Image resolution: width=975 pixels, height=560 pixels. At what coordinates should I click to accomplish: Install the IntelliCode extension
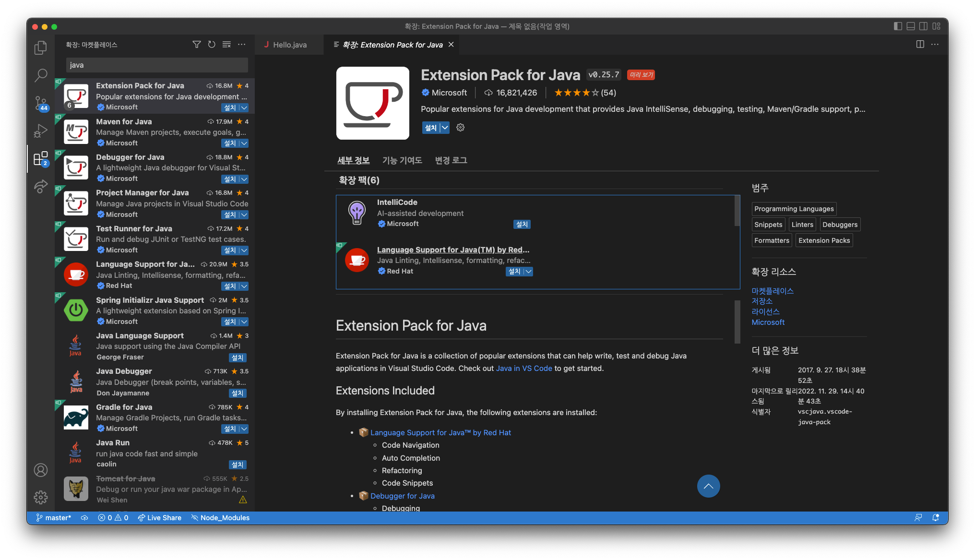pos(522,225)
